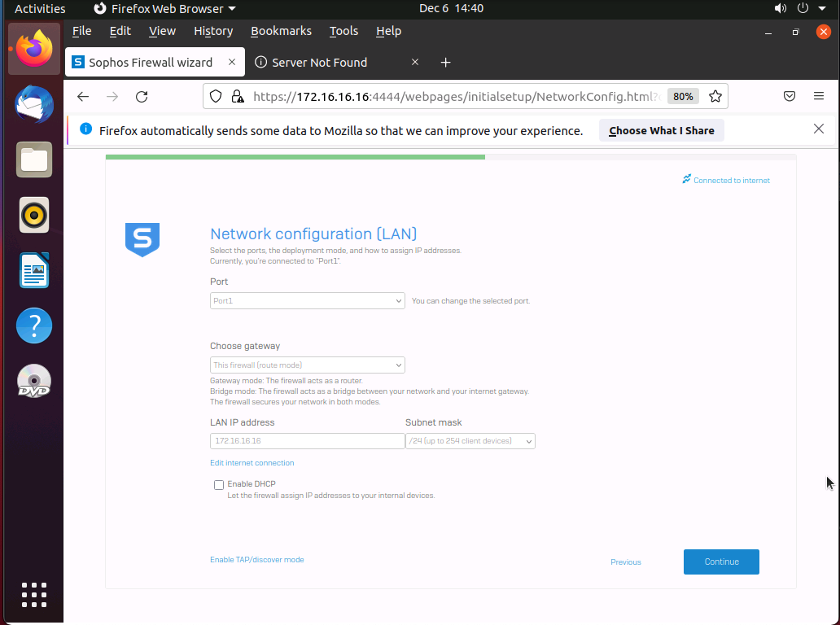Viewport: 840px width, 625px height.
Task: Open the Bookmarks menu
Action: coord(281,31)
